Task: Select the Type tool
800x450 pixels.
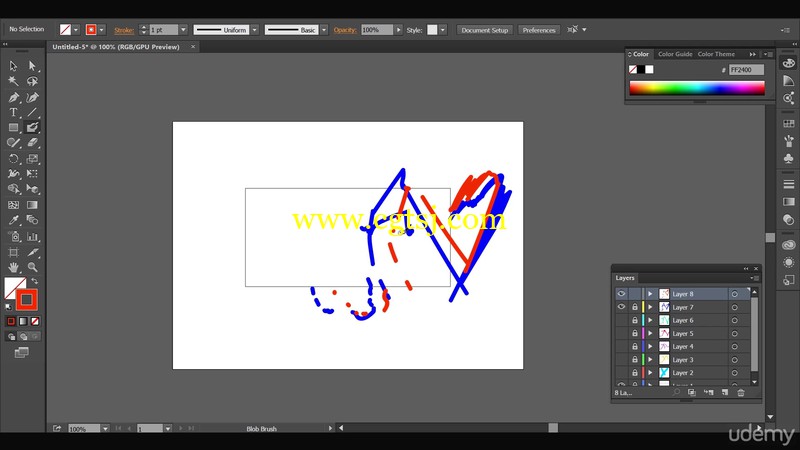Action: pos(13,112)
